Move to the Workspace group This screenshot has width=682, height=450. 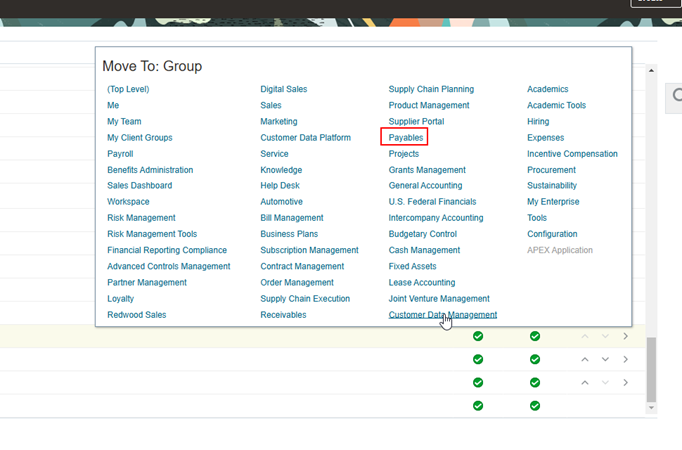pos(128,202)
